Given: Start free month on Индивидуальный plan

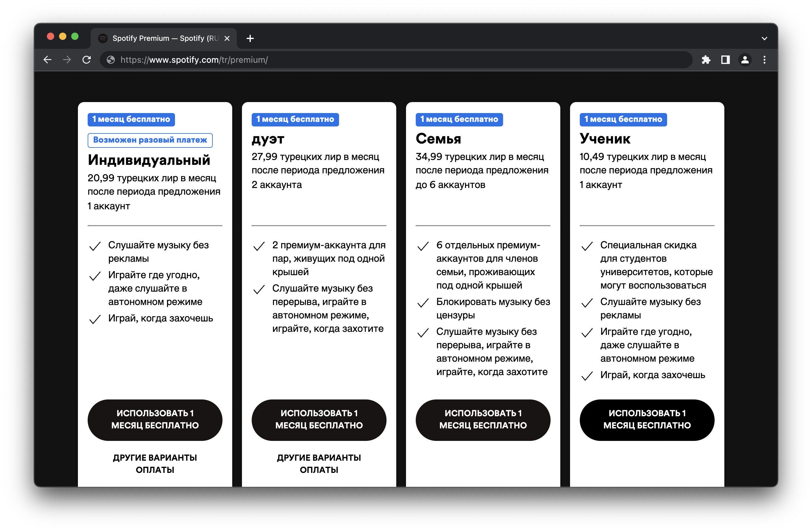Looking at the screenshot, I should [x=155, y=420].
